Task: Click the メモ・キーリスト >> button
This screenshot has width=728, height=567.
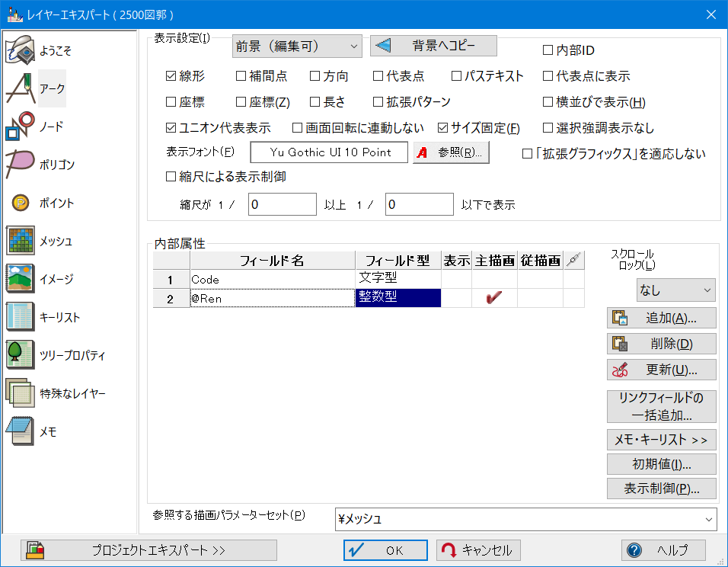Action: [661, 440]
